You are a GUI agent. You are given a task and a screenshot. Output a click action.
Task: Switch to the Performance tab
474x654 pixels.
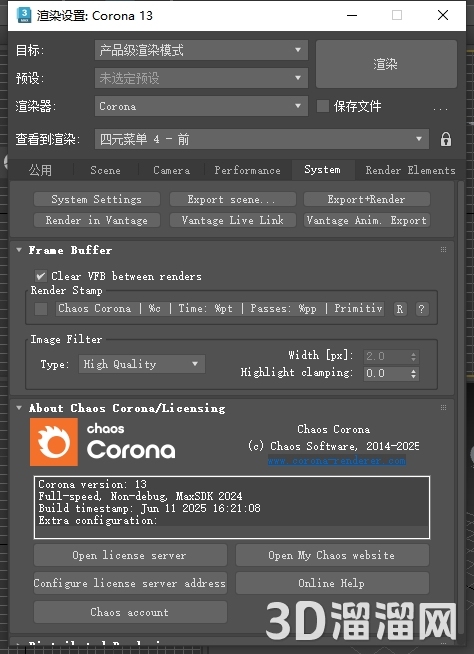click(x=247, y=170)
